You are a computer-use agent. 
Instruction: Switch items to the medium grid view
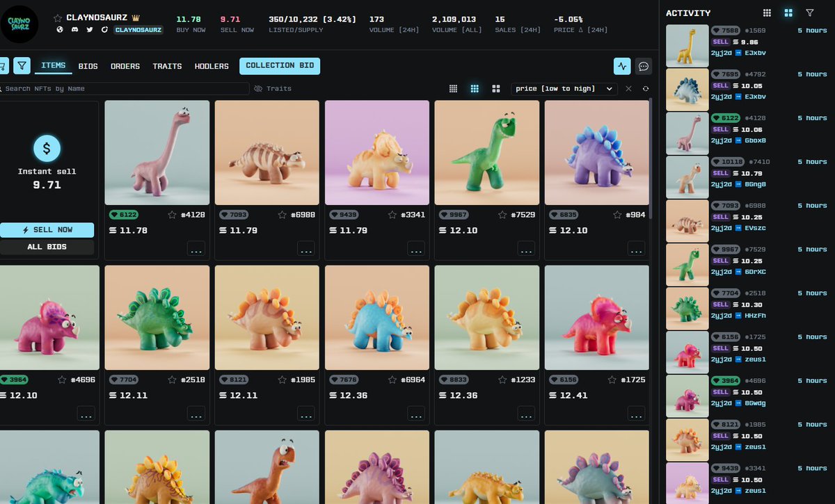(475, 89)
